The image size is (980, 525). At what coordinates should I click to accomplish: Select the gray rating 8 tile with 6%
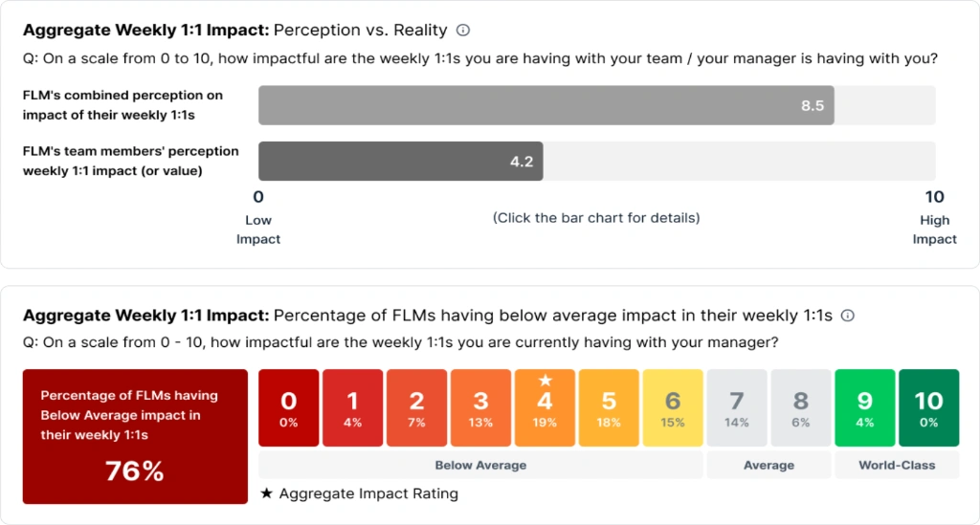[801, 407]
